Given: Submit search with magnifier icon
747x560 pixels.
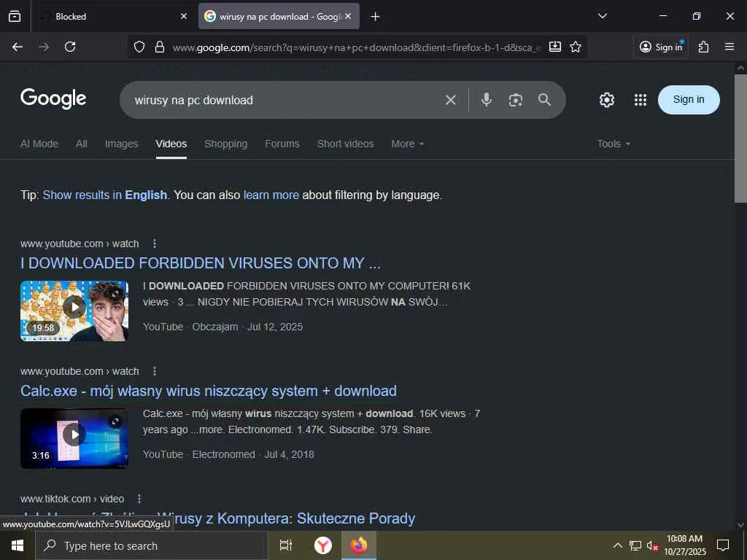Looking at the screenshot, I should (544, 99).
